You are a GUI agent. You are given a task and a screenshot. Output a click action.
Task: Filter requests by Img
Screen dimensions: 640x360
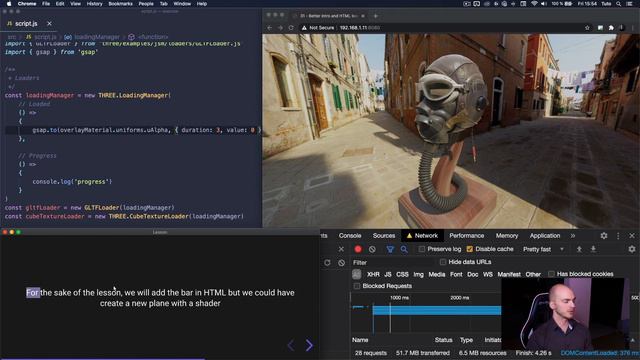pyautogui.click(x=418, y=274)
